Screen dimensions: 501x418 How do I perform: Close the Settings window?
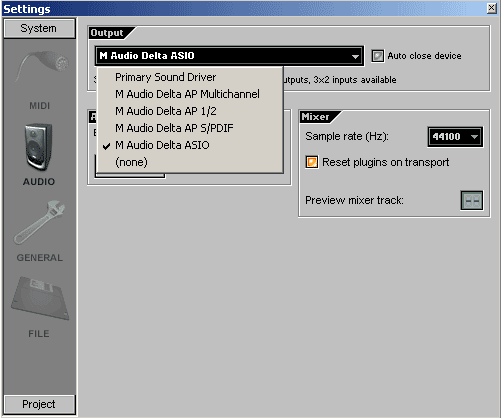coord(492,8)
